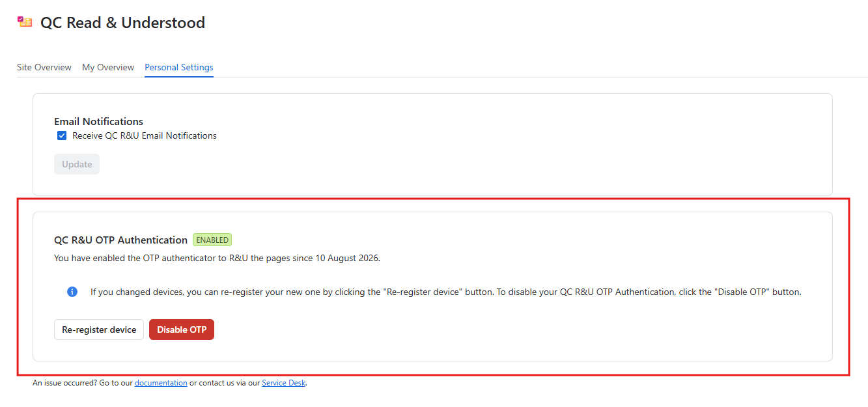Follow the Service Desk link
The width and height of the screenshot is (868, 407).
point(283,383)
